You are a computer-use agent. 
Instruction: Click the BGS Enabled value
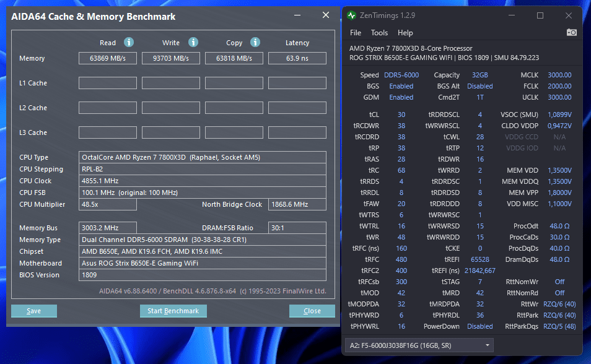[x=401, y=86]
